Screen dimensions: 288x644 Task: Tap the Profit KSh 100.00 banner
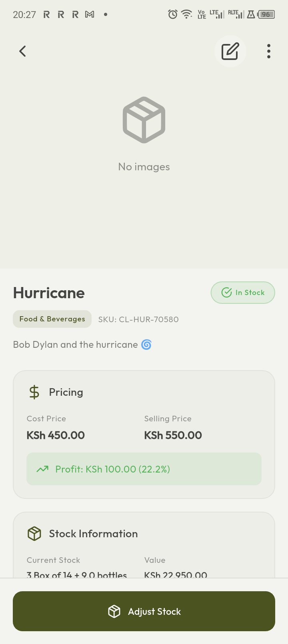[144, 469]
